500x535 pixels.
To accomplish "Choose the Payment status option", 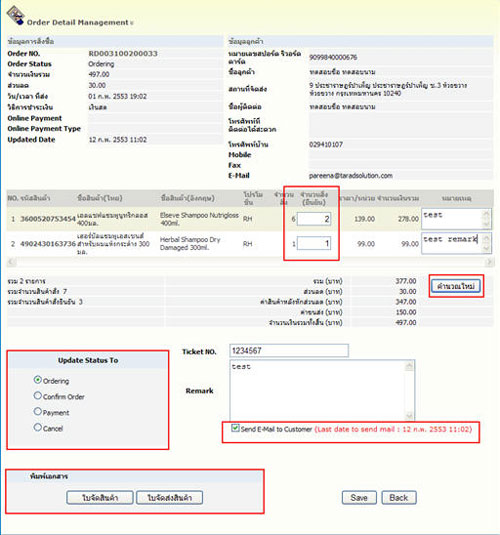I will coord(38,411).
